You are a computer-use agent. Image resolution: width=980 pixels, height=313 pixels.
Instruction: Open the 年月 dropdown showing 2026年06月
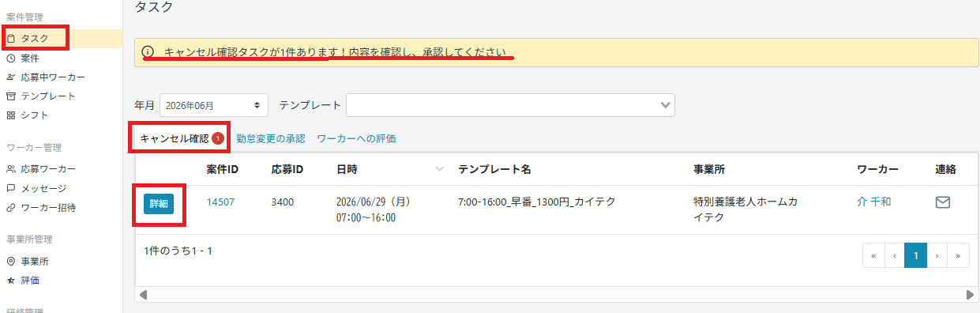point(213,104)
